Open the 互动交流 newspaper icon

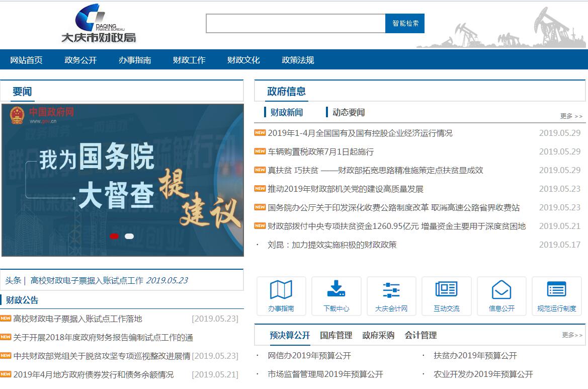(446, 290)
